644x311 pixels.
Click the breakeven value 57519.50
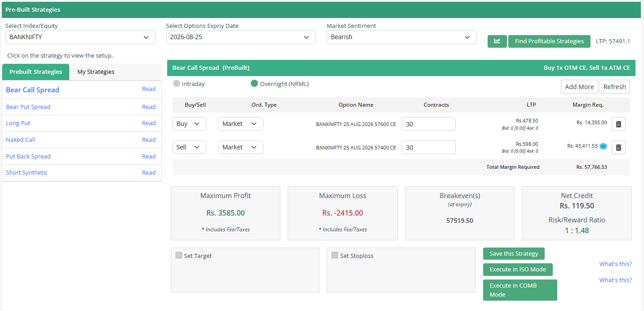pos(460,221)
